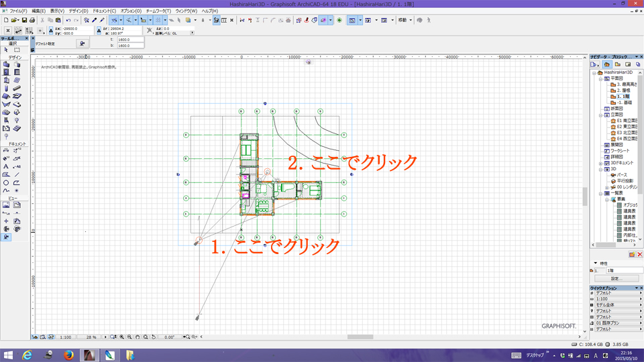Select the Marquee tool
This screenshot has width=644, height=362.
[17, 50]
